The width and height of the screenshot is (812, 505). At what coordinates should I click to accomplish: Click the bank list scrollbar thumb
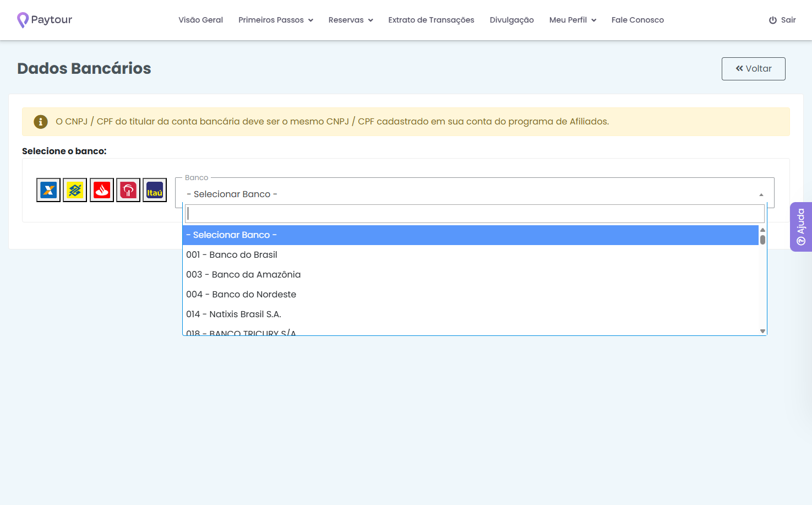point(762,240)
